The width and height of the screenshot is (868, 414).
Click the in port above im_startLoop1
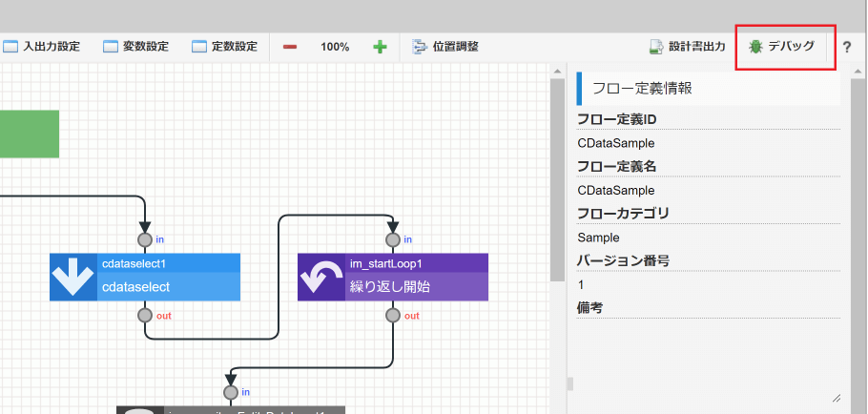point(392,239)
